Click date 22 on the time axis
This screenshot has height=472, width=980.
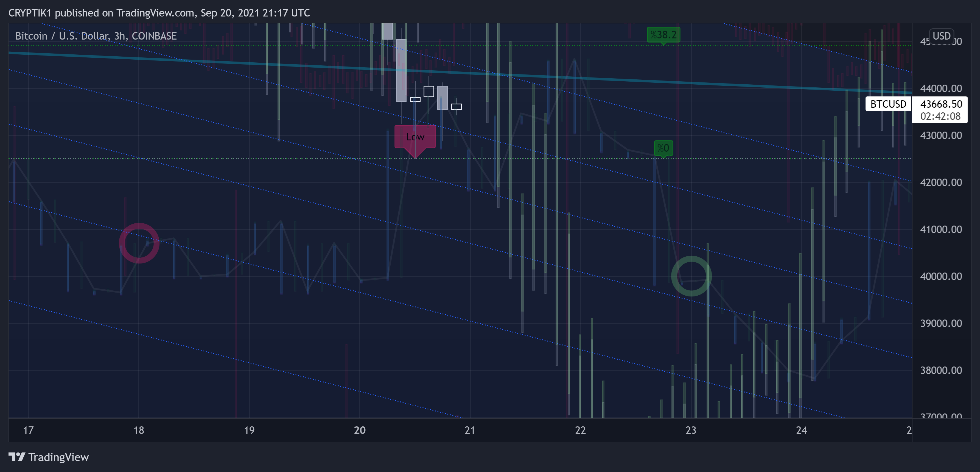(581, 430)
